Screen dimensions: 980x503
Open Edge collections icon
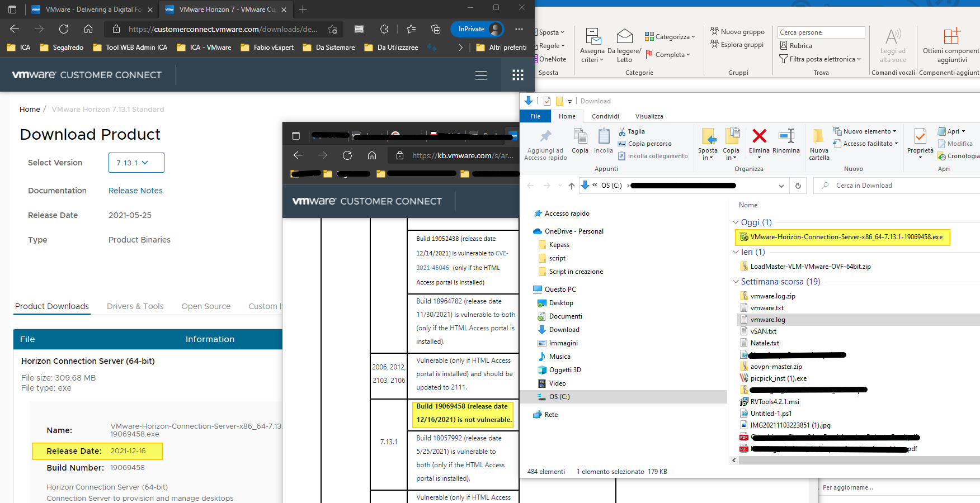[436, 29]
